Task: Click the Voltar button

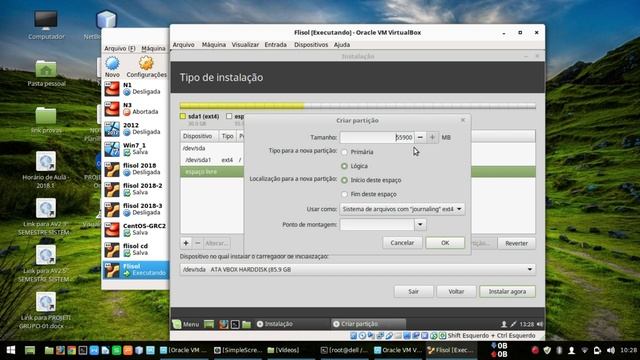Action: (456, 291)
